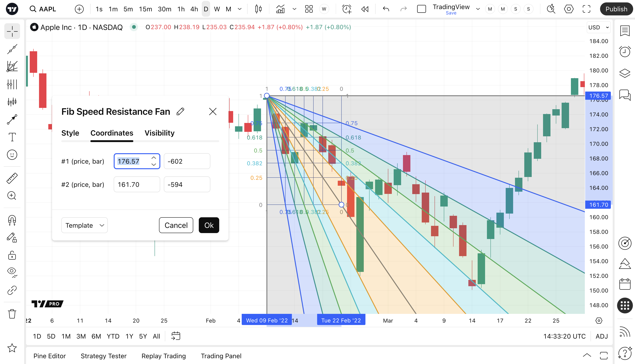Select the Text annotation tool
635x364 pixels.
[x=12, y=137]
